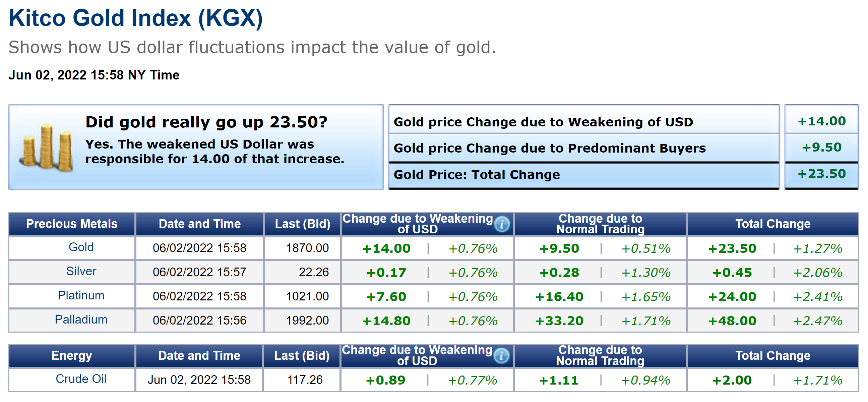Open the Silver link
Screen dimensions: 868x402
[81, 272]
